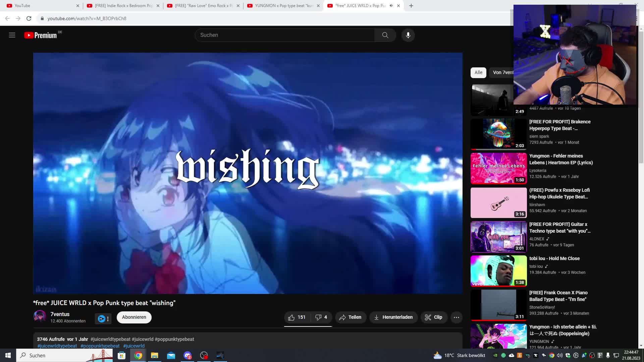644x362 pixels.
Task: Open tobi lou Hold Me Close thumbnail
Action: coord(498,271)
